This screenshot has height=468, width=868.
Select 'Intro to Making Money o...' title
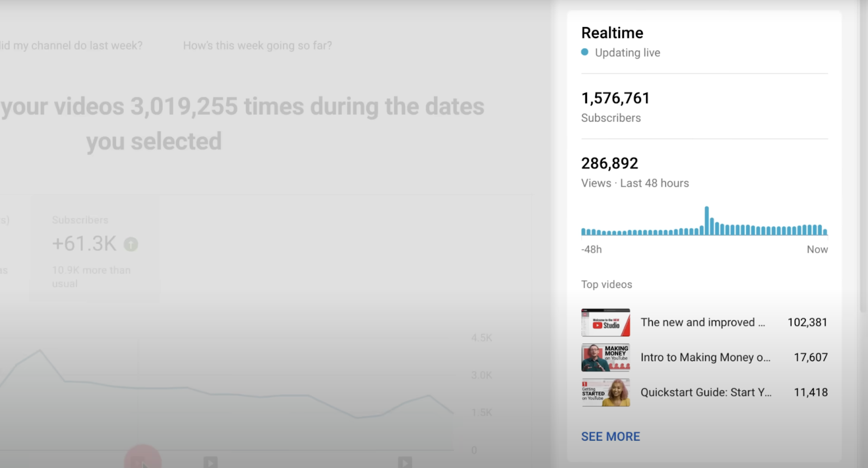[x=705, y=357]
